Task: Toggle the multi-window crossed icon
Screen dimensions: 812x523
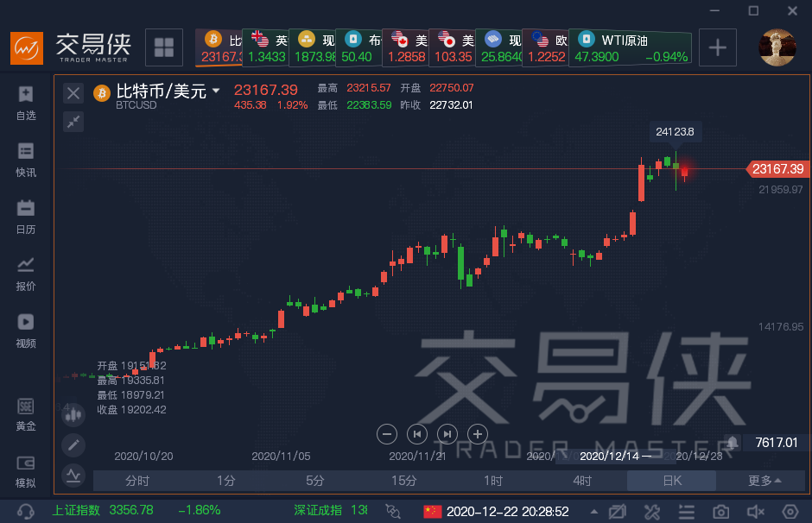Action: (x=618, y=512)
